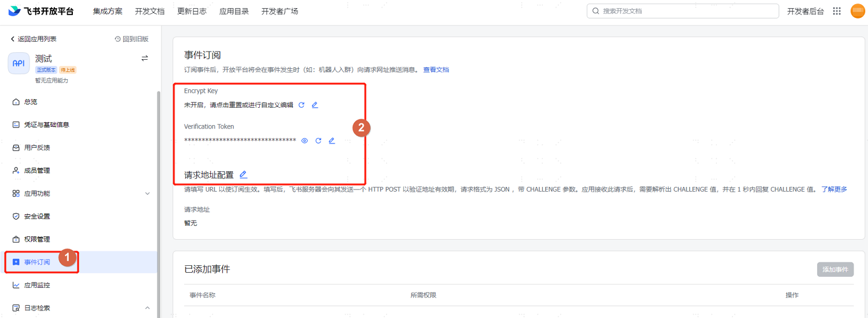Select 凭证与基础信息 in the sidebar
The height and width of the screenshot is (318, 868).
coord(46,125)
